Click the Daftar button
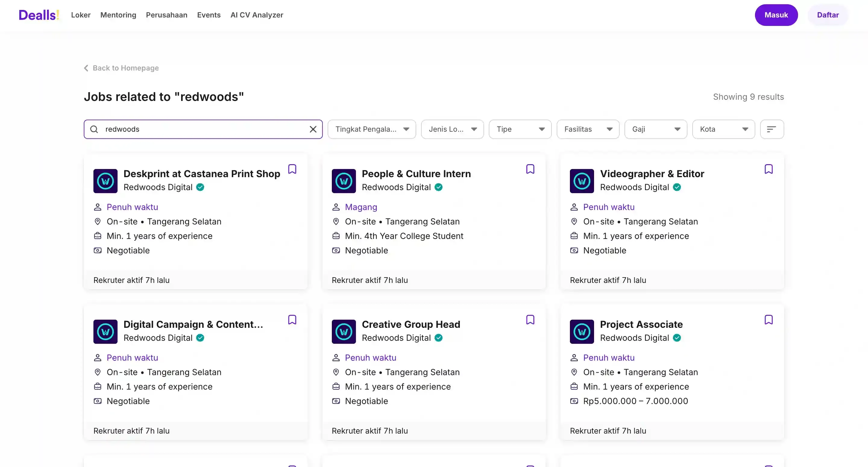Viewport: 868px width, 467px height. click(x=828, y=15)
